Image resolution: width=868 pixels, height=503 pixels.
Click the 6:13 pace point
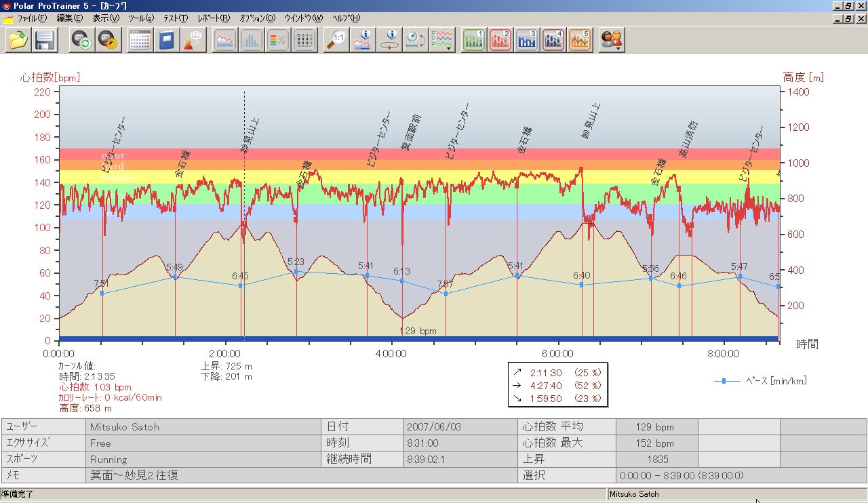[x=401, y=281]
